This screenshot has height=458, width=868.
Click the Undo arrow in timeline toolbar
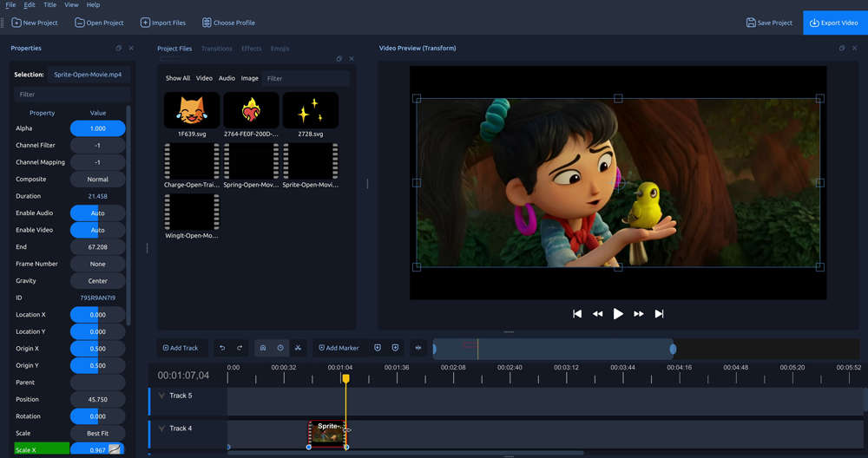(222, 348)
